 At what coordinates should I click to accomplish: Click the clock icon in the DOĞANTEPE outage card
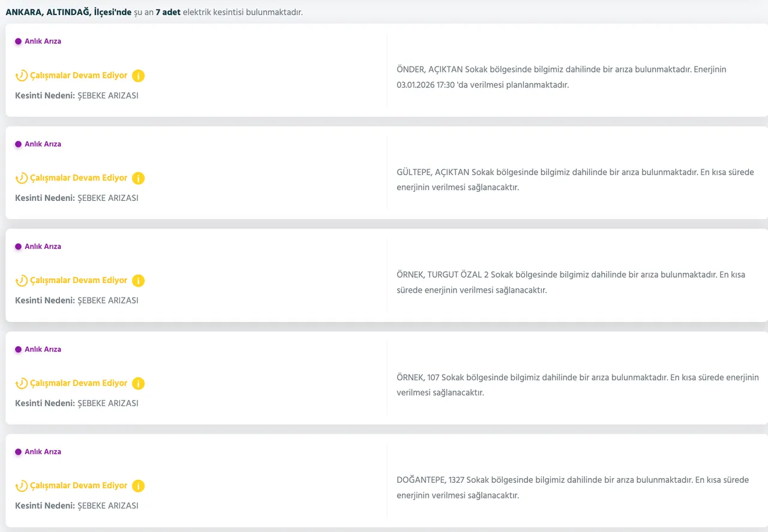(22, 486)
